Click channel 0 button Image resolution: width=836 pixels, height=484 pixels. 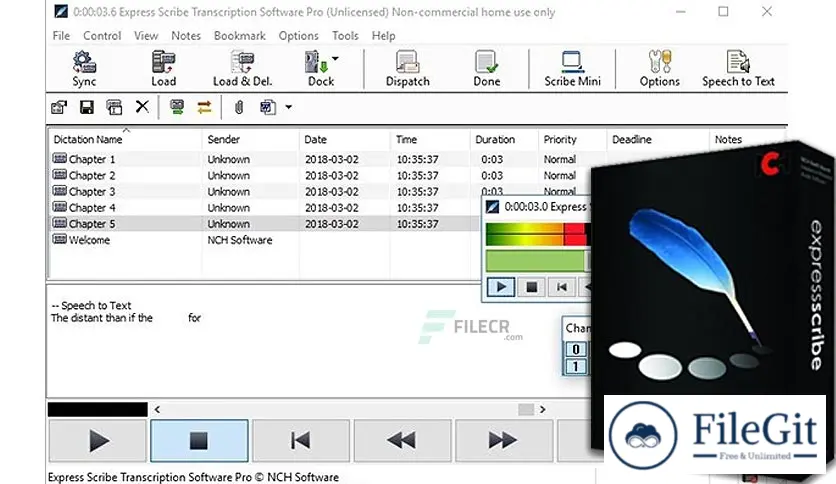coord(576,349)
